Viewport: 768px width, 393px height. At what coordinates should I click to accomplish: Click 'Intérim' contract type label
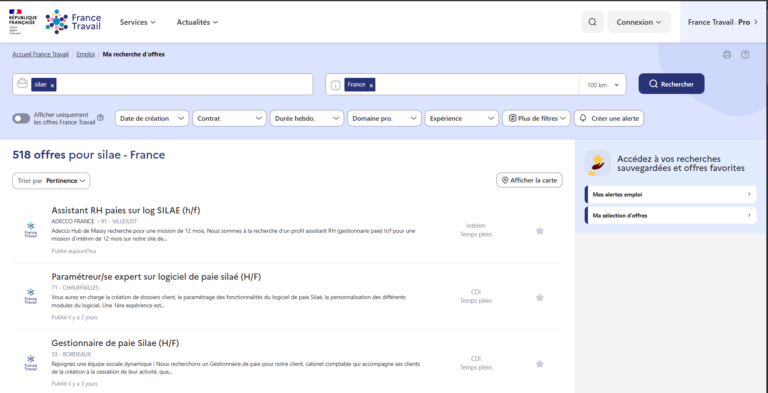click(476, 226)
